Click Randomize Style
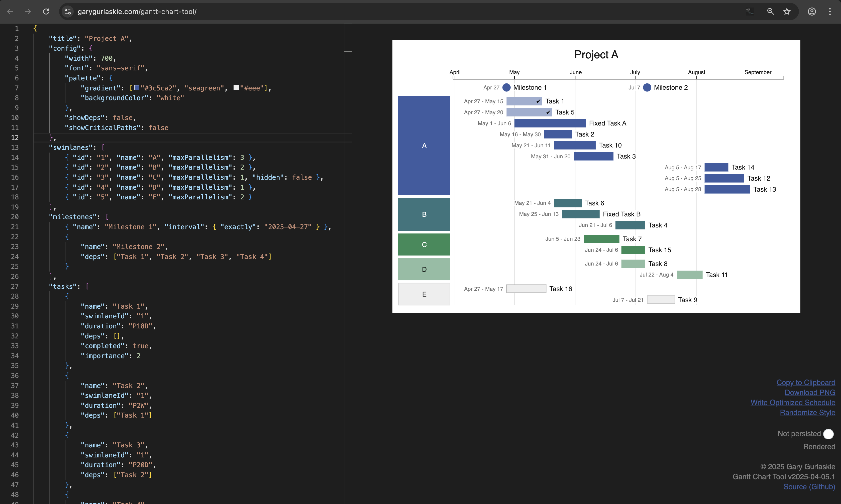This screenshot has width=841, height=504. pyautogui.click(x=807, y=413)
